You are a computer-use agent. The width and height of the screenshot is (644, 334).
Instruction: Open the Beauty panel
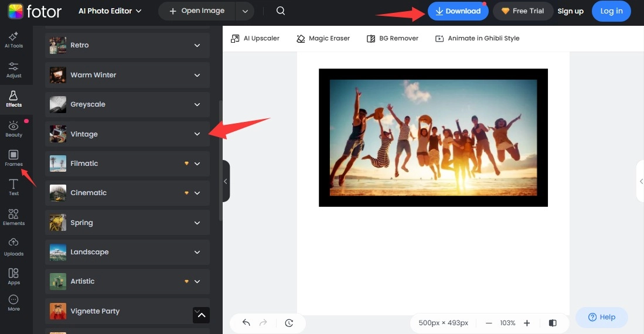coord(13,128)
